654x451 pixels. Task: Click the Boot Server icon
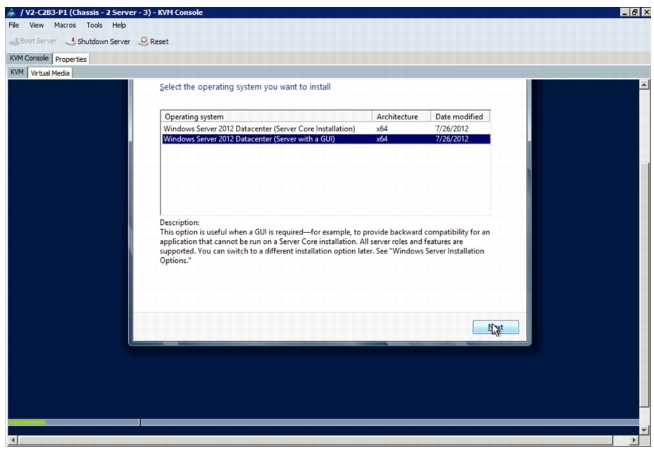(x=14, y=41)
